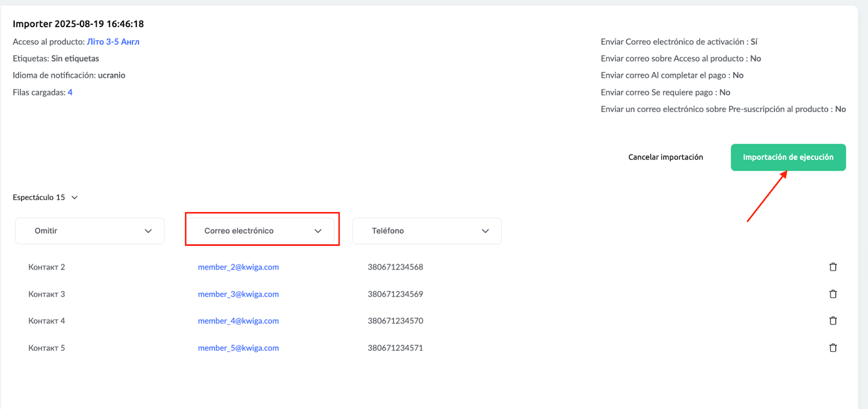Click the Cancelar importación button
Image resolution: width=868 pixels, height=409 pixels.
click(665, 157)
